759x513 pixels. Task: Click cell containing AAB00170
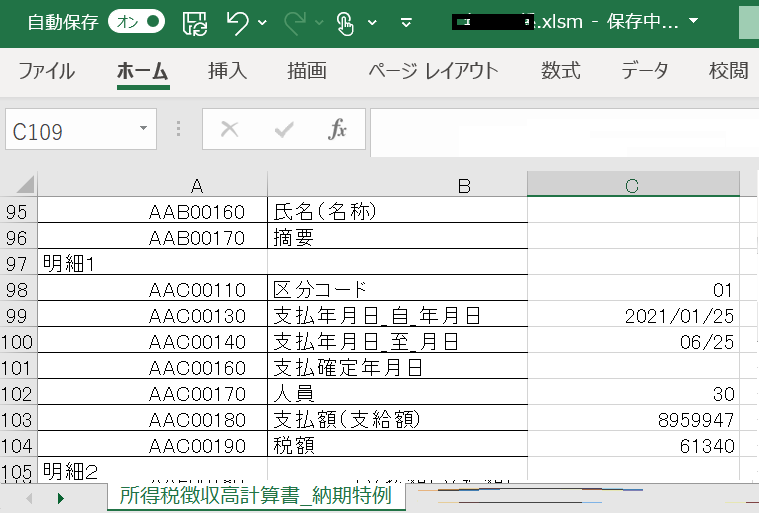[x=152, y=236]
